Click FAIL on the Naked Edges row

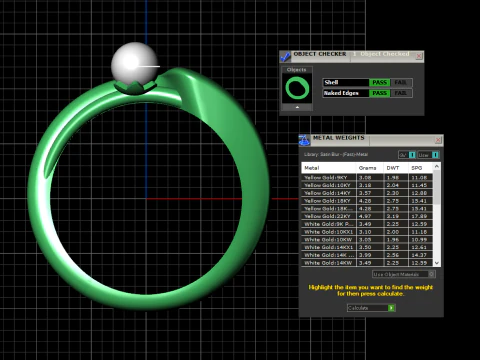click(401, 93)
